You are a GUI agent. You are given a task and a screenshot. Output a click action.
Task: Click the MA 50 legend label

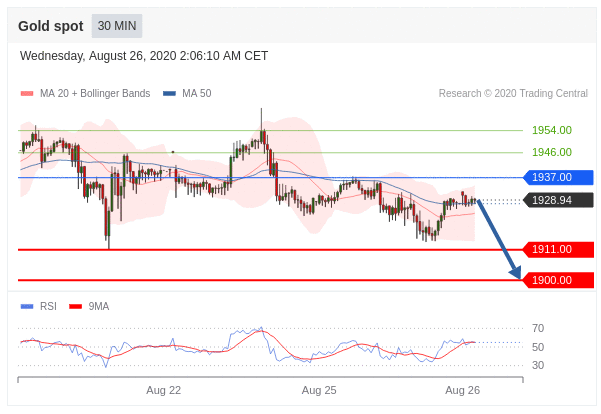pos(197,94)
